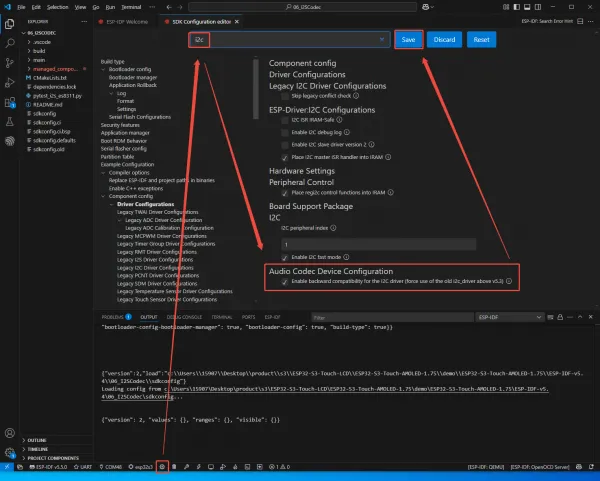Toggle Enable I2C debug log checkbox

point(285,132)
